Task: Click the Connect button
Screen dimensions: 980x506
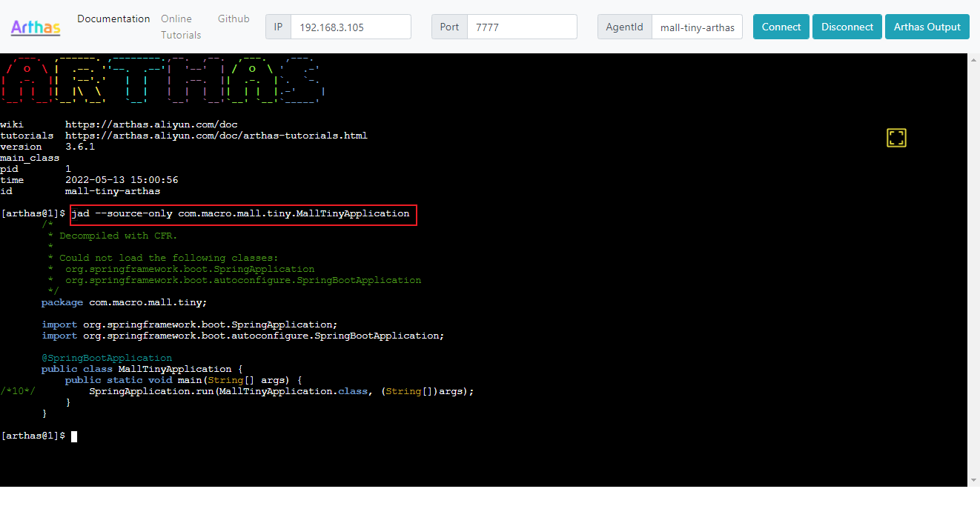Action: (x=781, y=27)
